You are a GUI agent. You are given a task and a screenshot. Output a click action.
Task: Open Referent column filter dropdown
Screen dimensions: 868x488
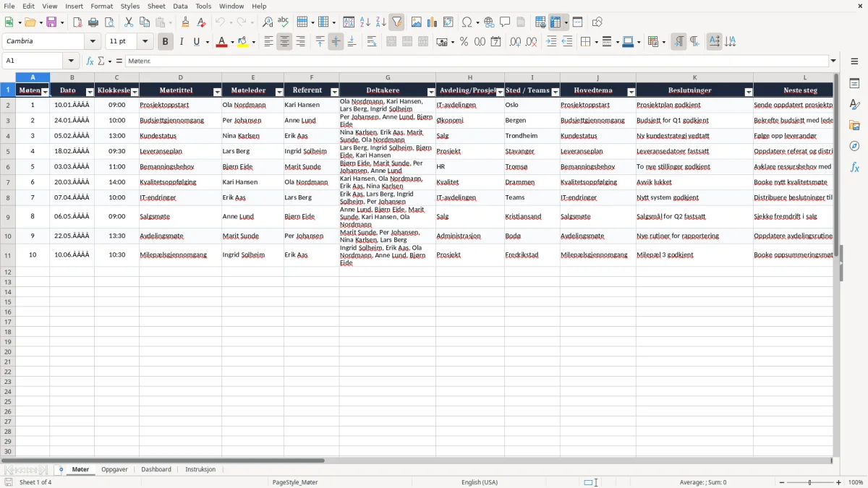pos(334,92)
